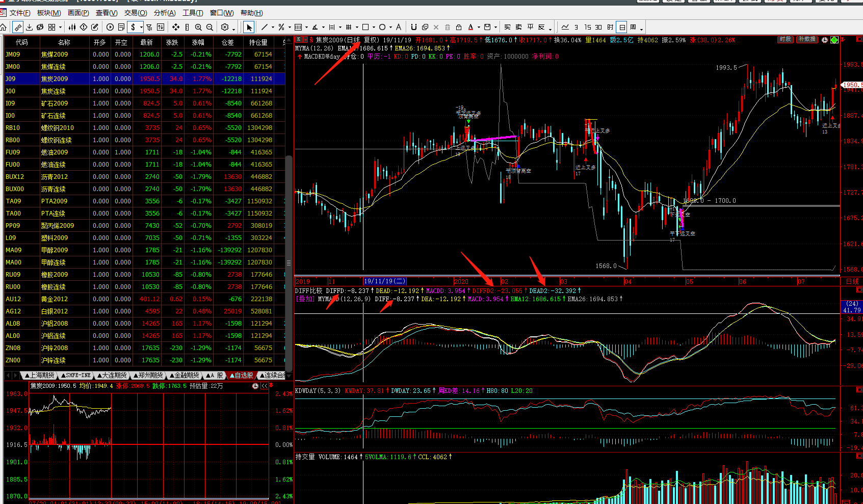Click the filter funnel icon
This screenshot has height=504, width=863.
tap(149, 27)
